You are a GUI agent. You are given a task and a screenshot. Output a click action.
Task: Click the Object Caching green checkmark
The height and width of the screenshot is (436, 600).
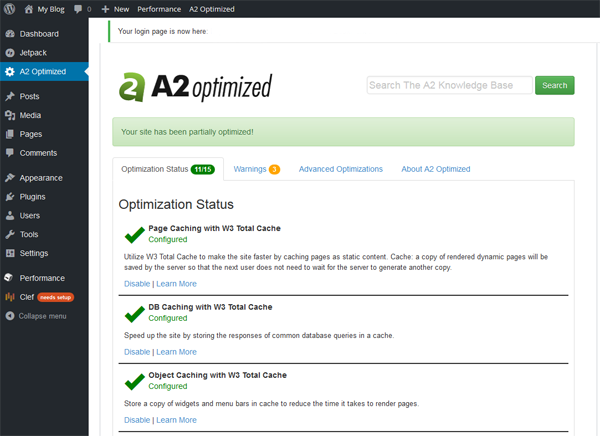[135, 381]
